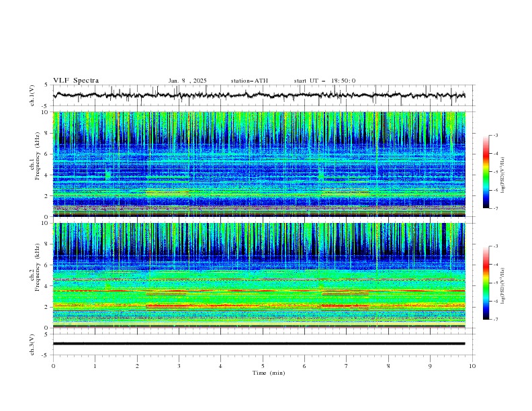Screen dimensions: 532x411
Task: Select the date text "Jan. 8 , 2025"
Action: tap(187, 81)
